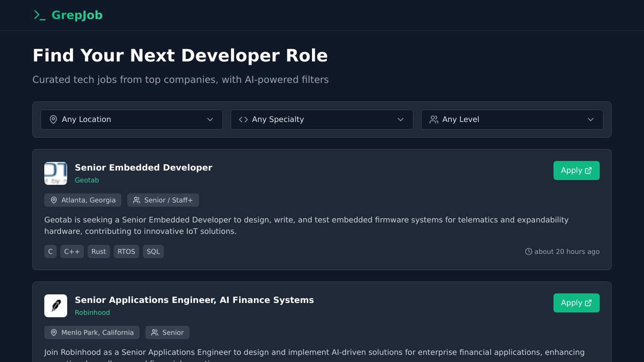Open the Robinhood company link
This screenshot has height=362, width=644.
pyautogui.click(x=92, y=312)
